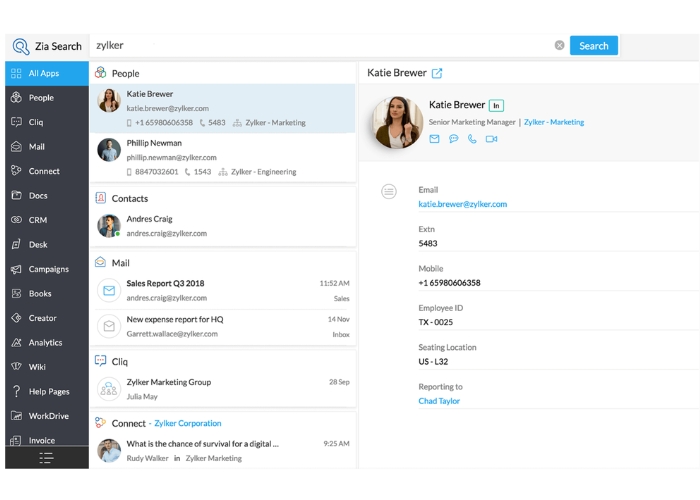Viewport: 700px width, 500px height.
Task: Select All Apps in the sidebar
Action: 47,73
